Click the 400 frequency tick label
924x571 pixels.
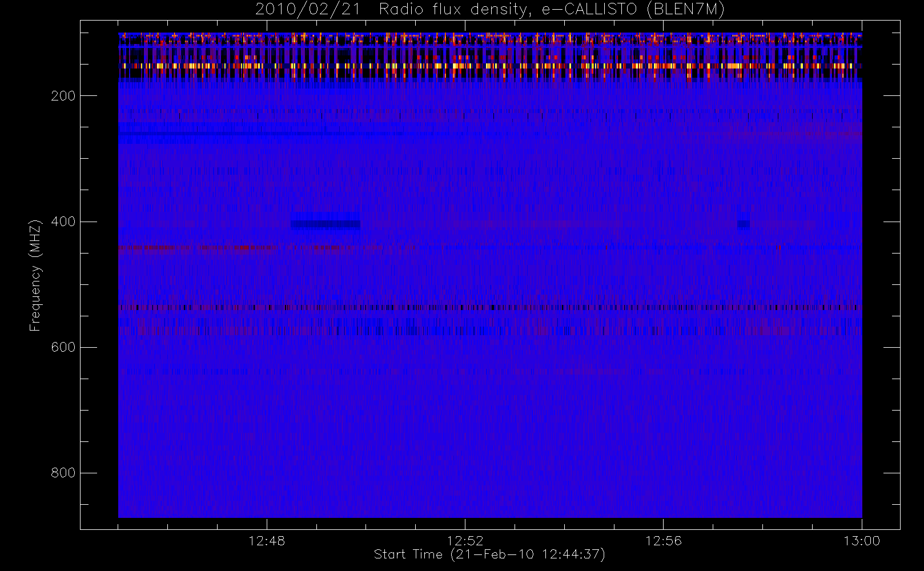[63, 222]
